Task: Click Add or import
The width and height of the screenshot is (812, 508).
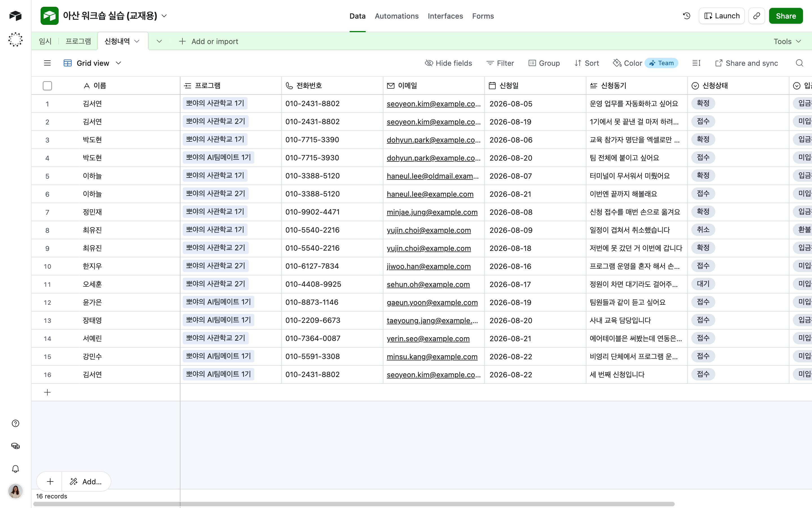Action: coord(208,41)
